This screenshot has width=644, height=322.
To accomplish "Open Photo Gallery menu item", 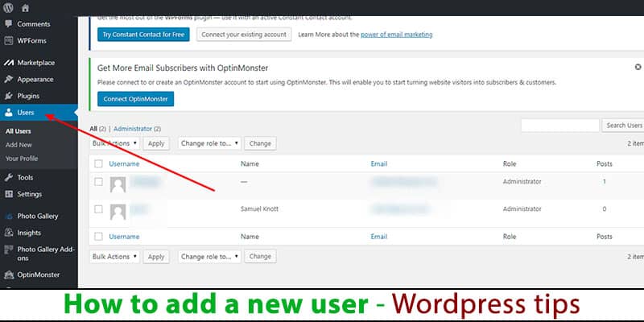I will (x=39, y=216).
